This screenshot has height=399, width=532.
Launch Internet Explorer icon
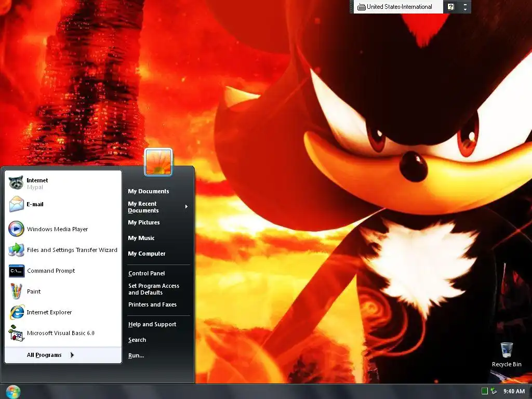17,312
